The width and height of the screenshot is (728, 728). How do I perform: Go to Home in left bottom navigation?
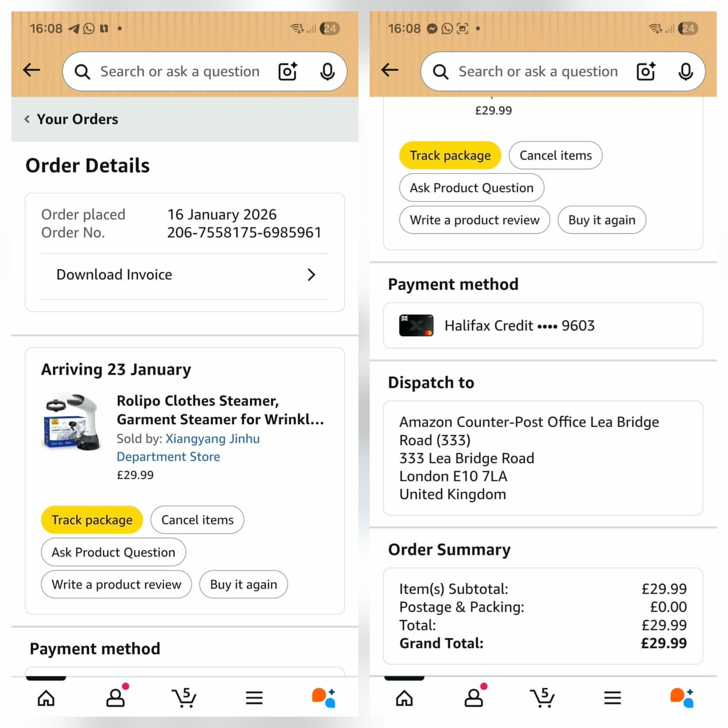point(46,698)
